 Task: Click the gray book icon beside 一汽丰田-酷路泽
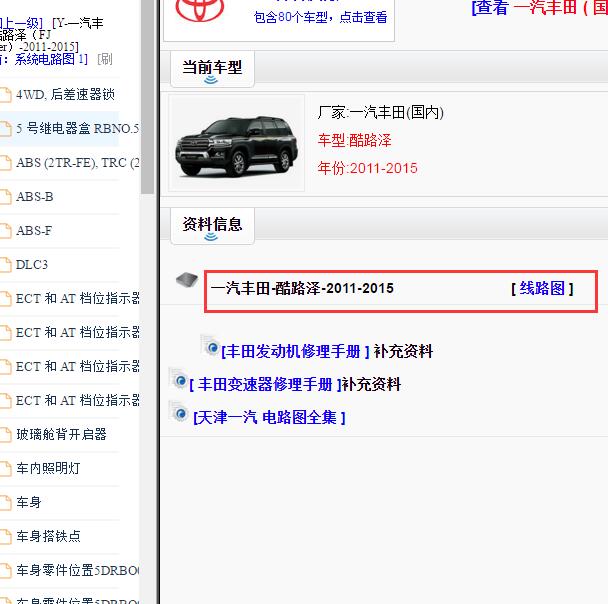[x=187, y=280]
